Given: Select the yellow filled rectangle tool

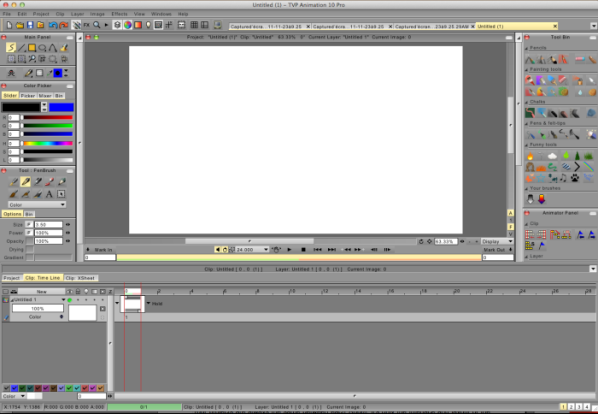Looking at the screenshot, I should pos(32,48).
